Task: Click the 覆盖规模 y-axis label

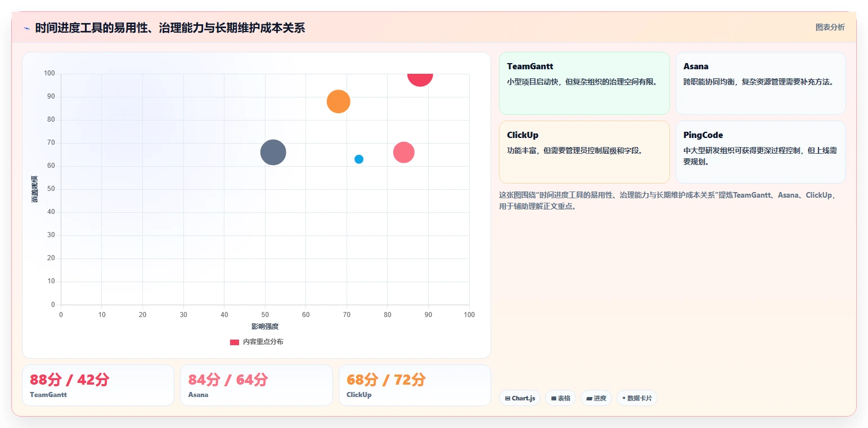Action: click(35, 189)
